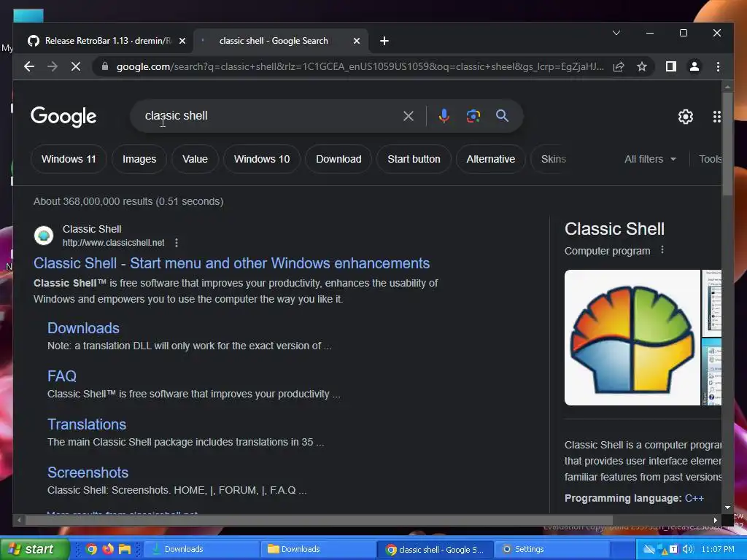Open the Google apps grid

click(716, 116)
